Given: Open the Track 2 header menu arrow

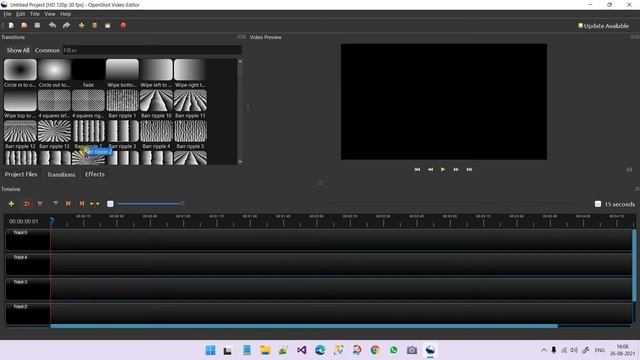Looking at the screenshot, I should 10,307.
